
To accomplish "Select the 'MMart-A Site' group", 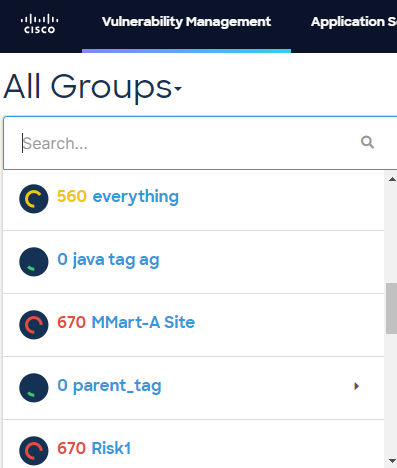I will click(143, 322).
